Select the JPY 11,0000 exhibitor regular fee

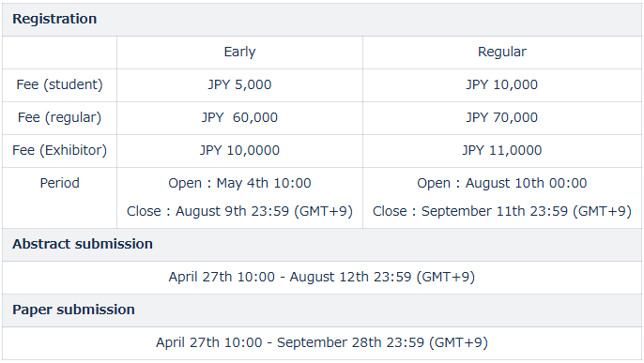click(502, 150)
